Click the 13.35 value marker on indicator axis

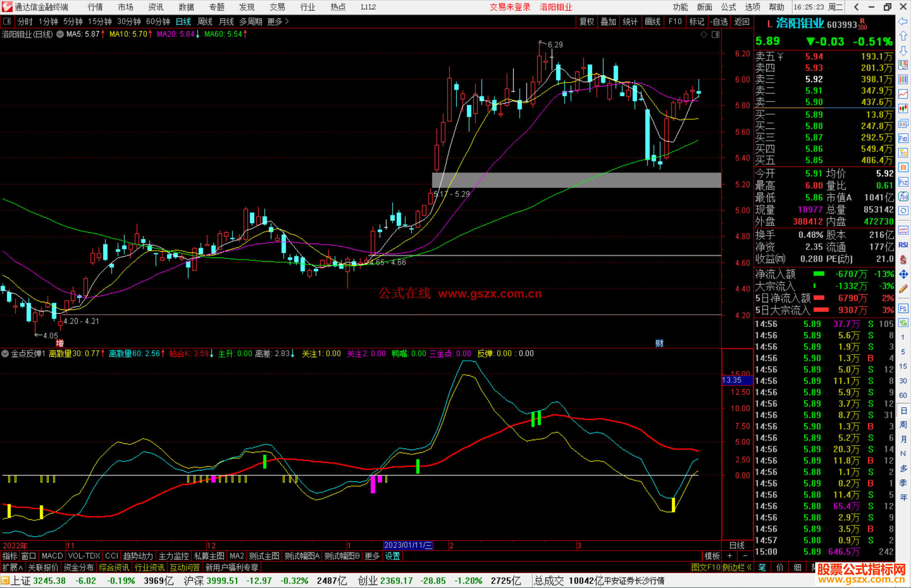click(x=737, y=380)
